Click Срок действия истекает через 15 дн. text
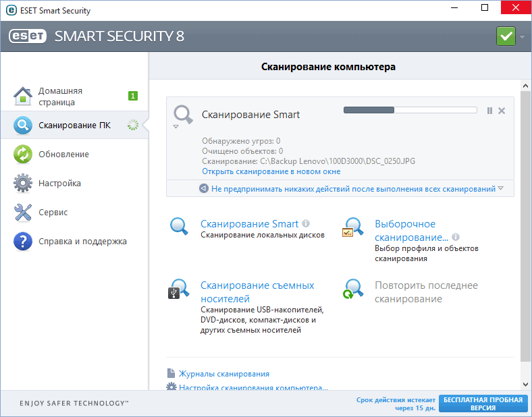The image size is (532, 417). point(396,404)
